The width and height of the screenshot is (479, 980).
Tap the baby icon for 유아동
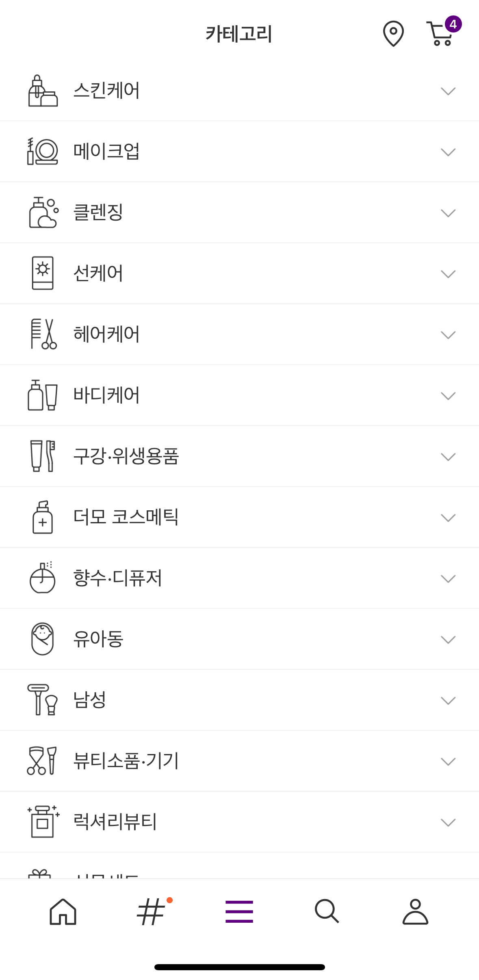point(43,639)
